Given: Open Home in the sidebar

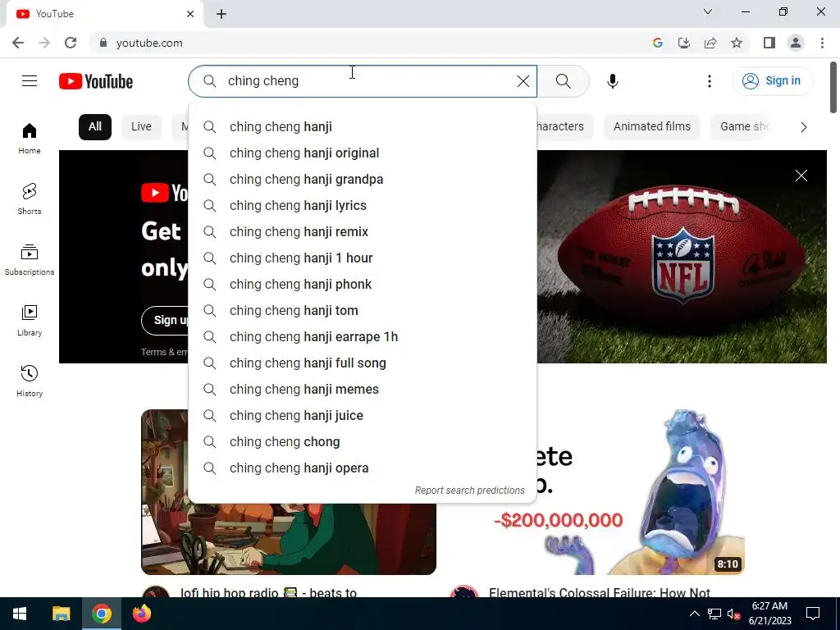Looking at the screenshot, I should click(x=30, y=138).
